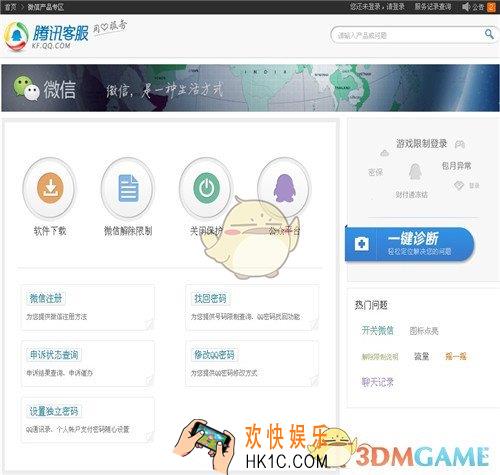The height and width of the screenshot is (475, 500).
Task: Open the 公告 announcements link
Action: [478, 7]
